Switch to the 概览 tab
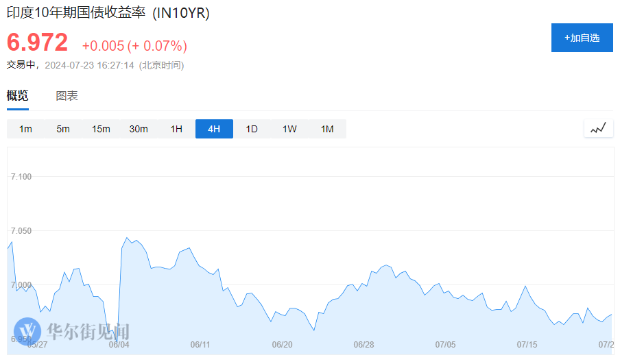 pos(17,96)
